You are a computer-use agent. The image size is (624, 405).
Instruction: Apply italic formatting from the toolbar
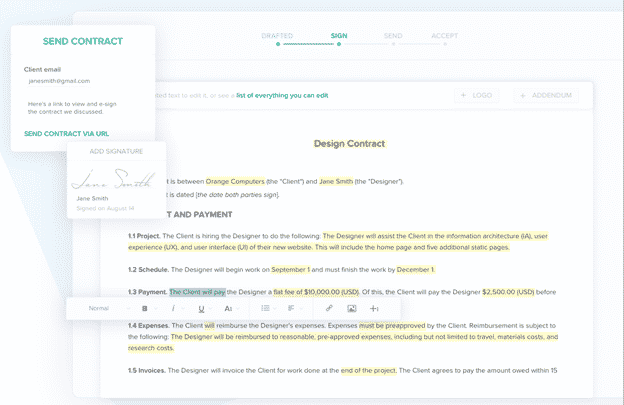(x=173, y=308)
